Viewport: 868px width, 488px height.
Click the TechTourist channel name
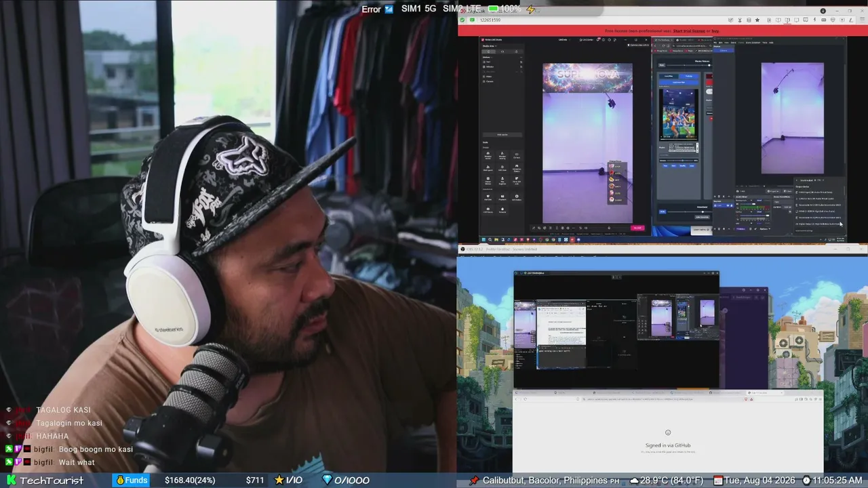coord(52,480)
